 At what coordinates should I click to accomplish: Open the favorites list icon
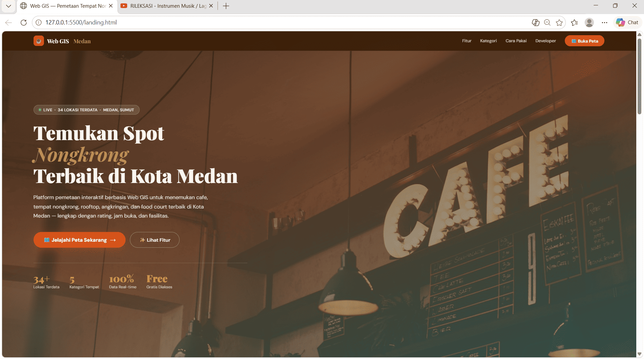pos(575,22)
